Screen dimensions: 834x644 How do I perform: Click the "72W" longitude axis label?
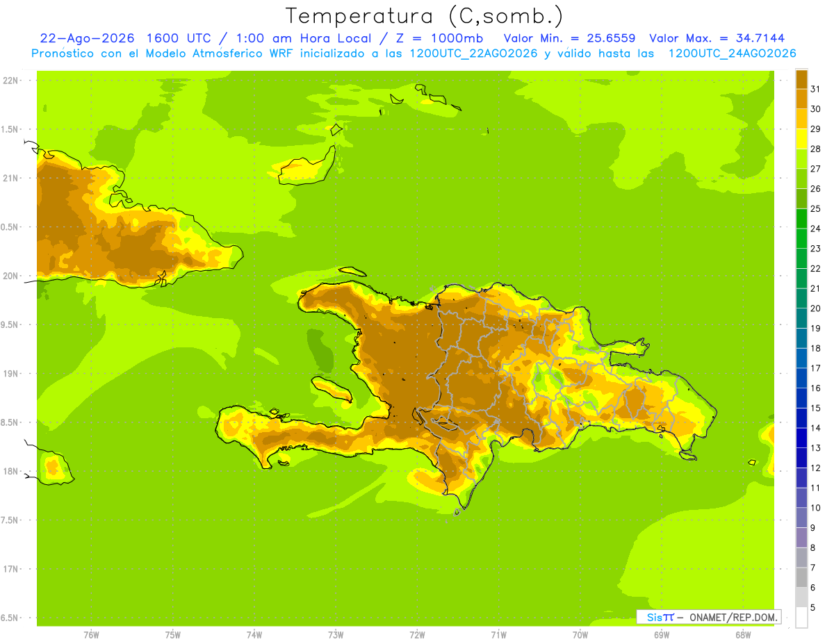pos(417,635)
